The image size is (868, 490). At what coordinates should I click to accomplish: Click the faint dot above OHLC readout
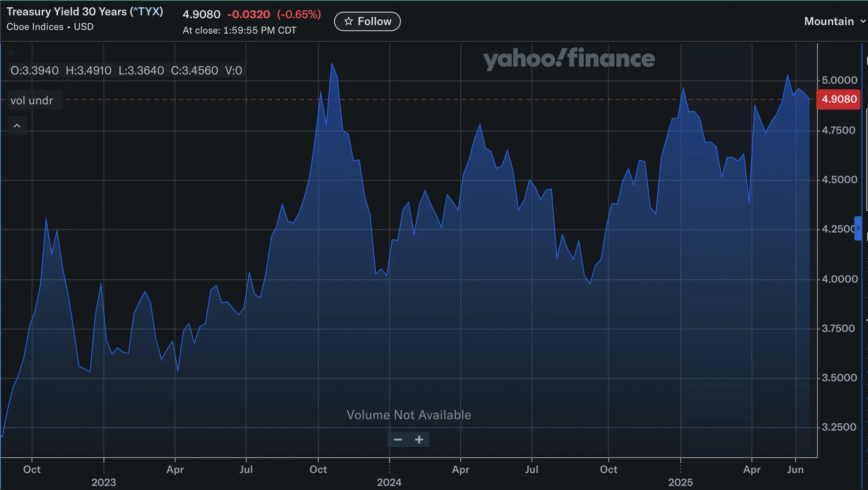[11, 53]
